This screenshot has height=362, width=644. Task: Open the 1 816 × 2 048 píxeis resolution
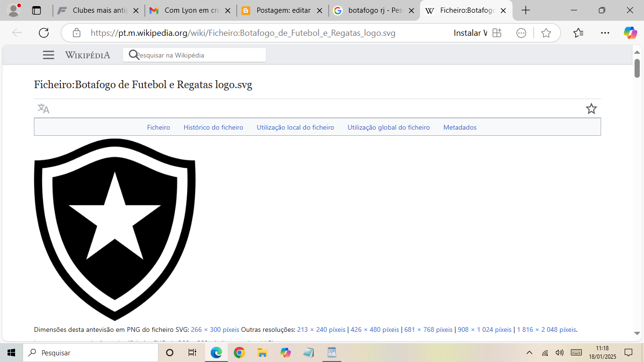click(546, 329)
